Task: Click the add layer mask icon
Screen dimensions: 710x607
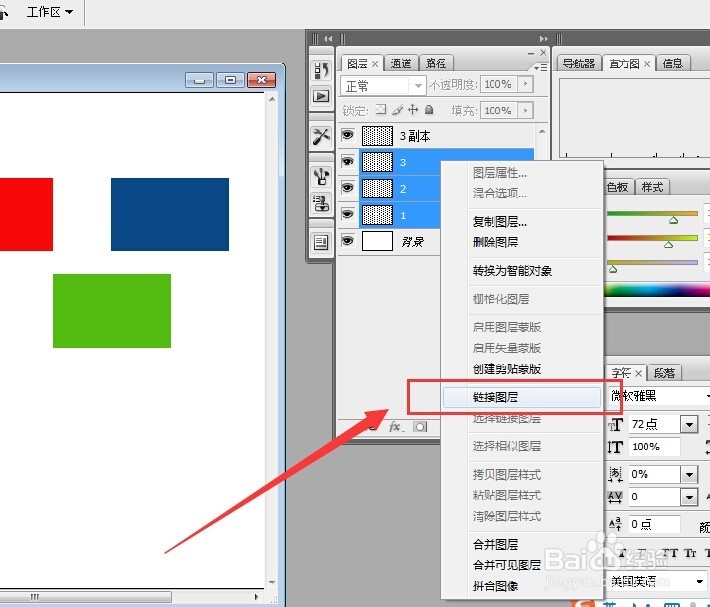Action: 420,426
